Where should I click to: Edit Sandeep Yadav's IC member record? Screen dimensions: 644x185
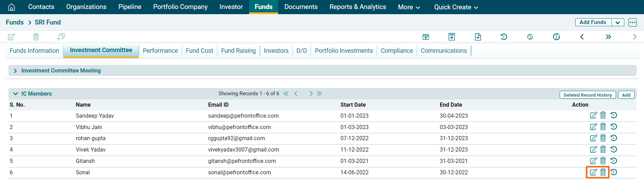593,116
